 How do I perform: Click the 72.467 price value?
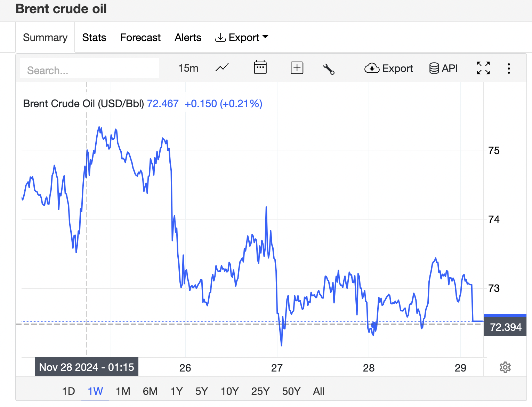[163, 104]
